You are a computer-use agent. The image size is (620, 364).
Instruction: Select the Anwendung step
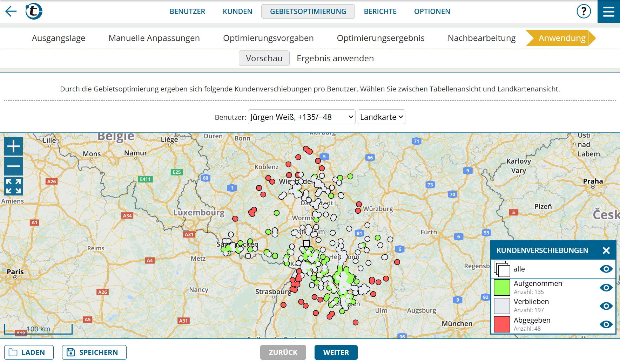pos(562,38)
